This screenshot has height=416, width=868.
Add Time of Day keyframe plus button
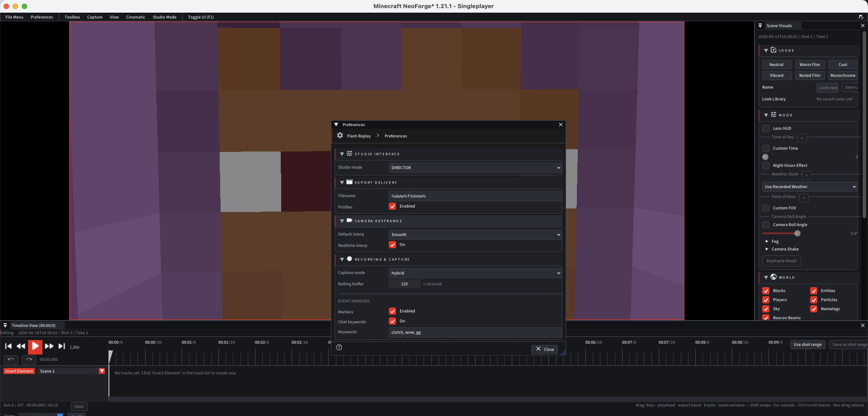[x=802, y=138]
